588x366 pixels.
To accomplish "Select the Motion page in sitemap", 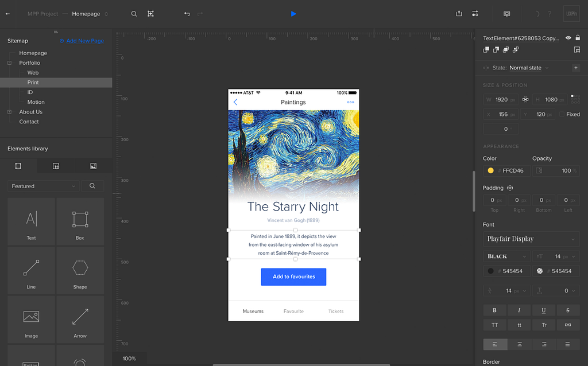I will 36,102.
